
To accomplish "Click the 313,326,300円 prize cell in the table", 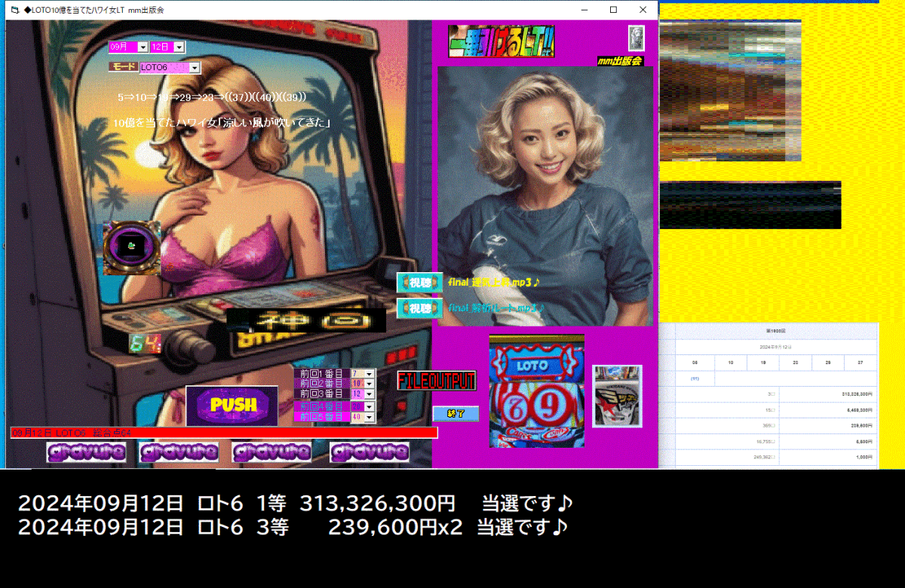I will click(x=828, y=394).
